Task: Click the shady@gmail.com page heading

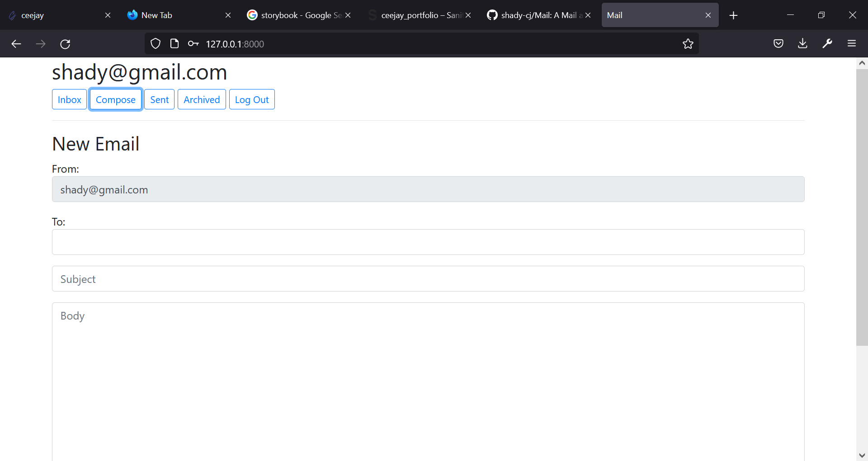Action: point(139,72)
